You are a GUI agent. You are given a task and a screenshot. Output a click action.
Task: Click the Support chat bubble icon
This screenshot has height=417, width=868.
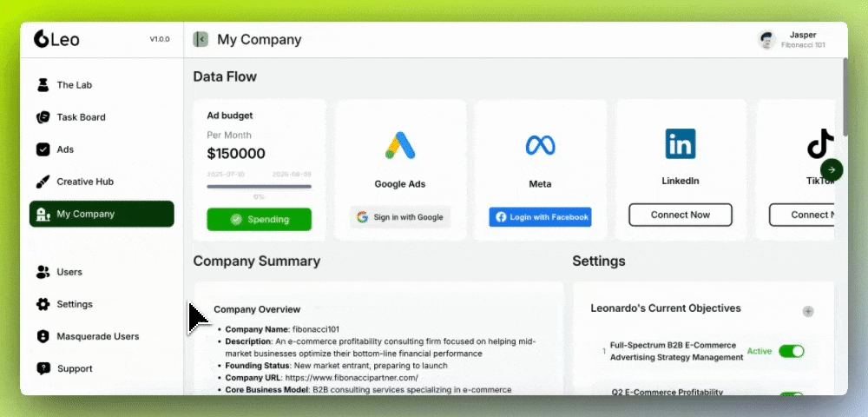pyautogui.click(x=43, y=368)
